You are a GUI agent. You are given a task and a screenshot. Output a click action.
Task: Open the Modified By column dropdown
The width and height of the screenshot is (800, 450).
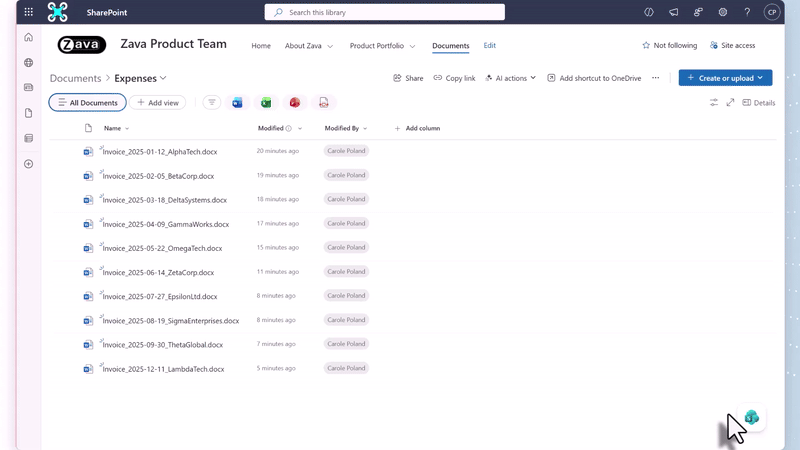coord(365,129)
